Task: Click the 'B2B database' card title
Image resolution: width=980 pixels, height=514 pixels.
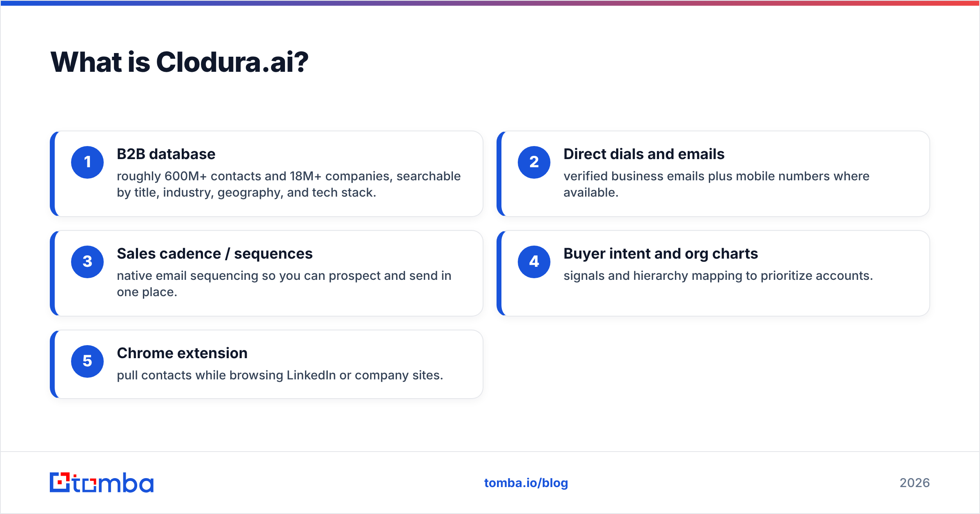Action: [166, 154]
